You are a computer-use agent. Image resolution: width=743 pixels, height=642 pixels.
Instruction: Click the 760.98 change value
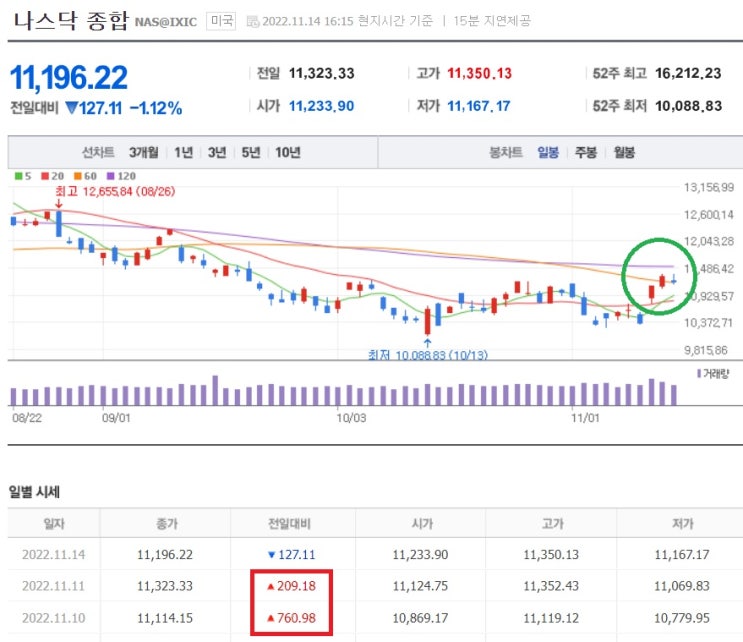point(296,618)
